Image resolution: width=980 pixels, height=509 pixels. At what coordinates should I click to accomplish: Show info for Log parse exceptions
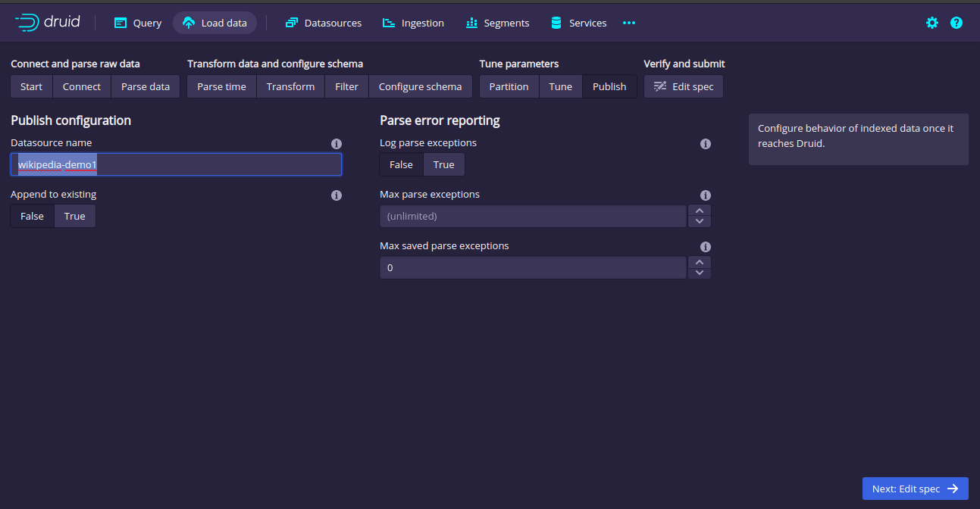706,144
